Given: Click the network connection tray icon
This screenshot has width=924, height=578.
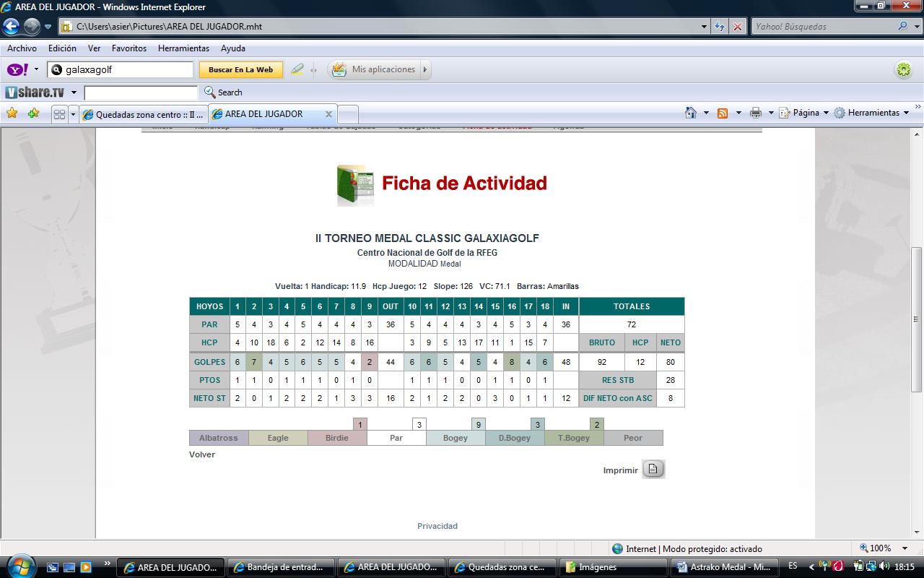Looking at the screenshot, I should [872, 566].
